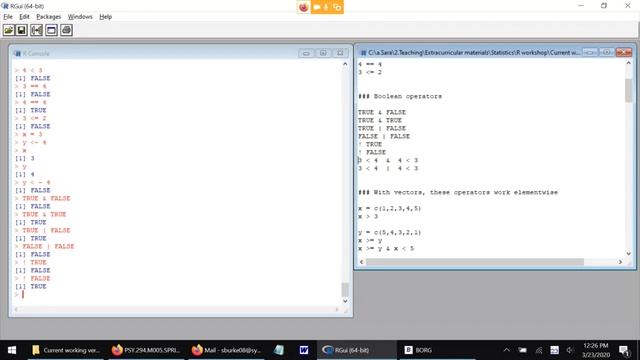Screen dimensions: 640x360
Task: Open the Packages menu
Action: [x=48, y=17]
